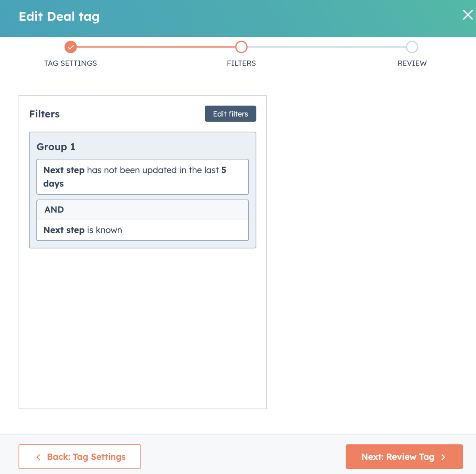Click the forward chevron in Next: Review Tag
The height and width of the screenshot is (474, 476).
[443, 457]
